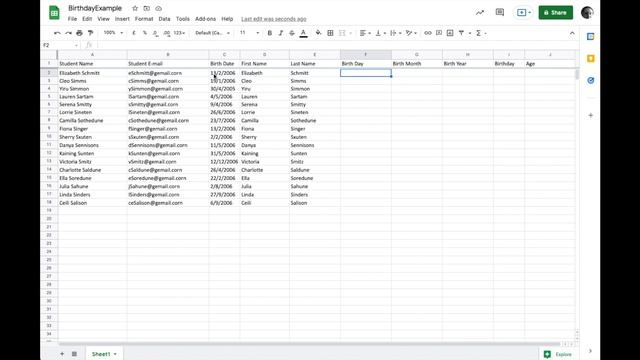This screenshot has width=640, height=360.
Task: Select the Birth Month header cell
Action: 417,64
